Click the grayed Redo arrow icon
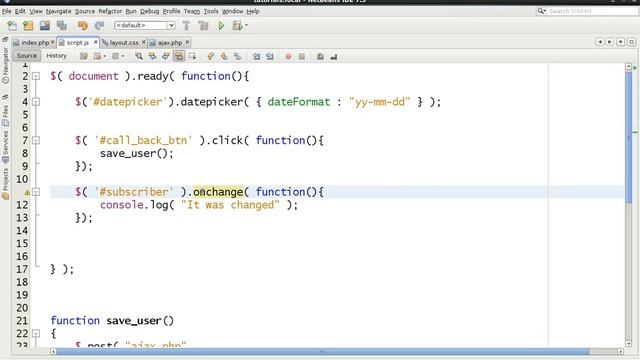Viewport: 640px width, 360px height. coord(99,26)
